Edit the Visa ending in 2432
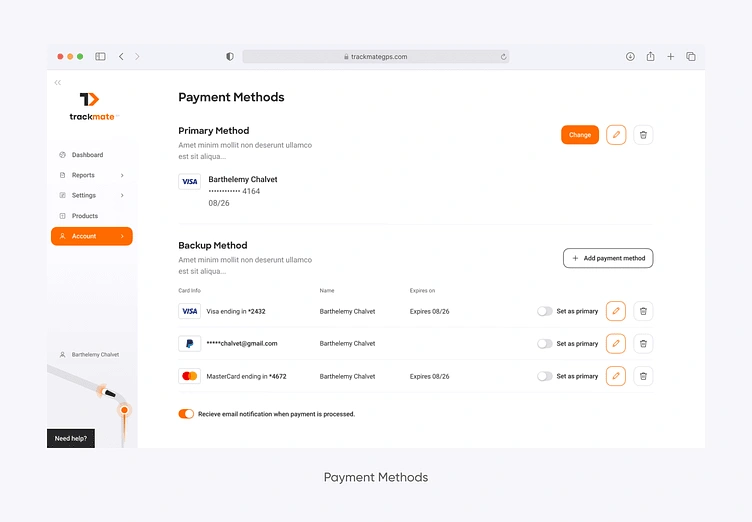This screenshot has width=752, height=522. point(616,311)
